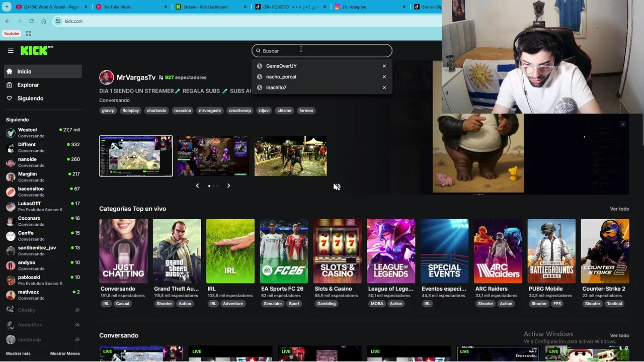Open the apps grid bookmark icon
This screenshot has width=644, height=362.
point(28,34)
